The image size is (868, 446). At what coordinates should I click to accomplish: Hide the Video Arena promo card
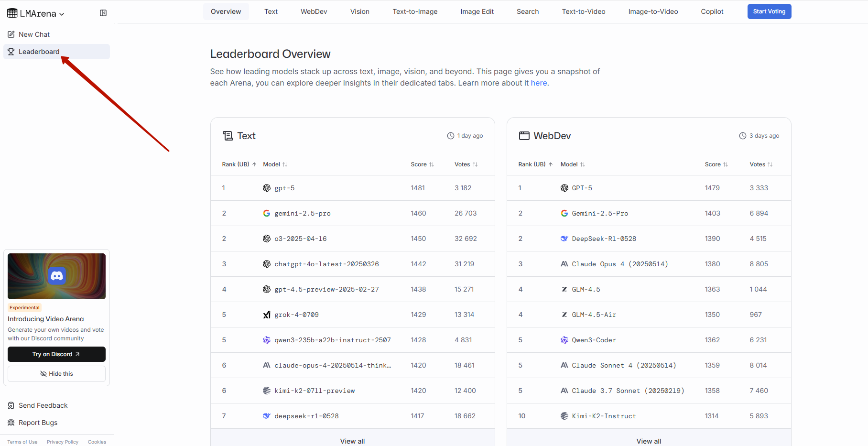(x=56, y=374)
